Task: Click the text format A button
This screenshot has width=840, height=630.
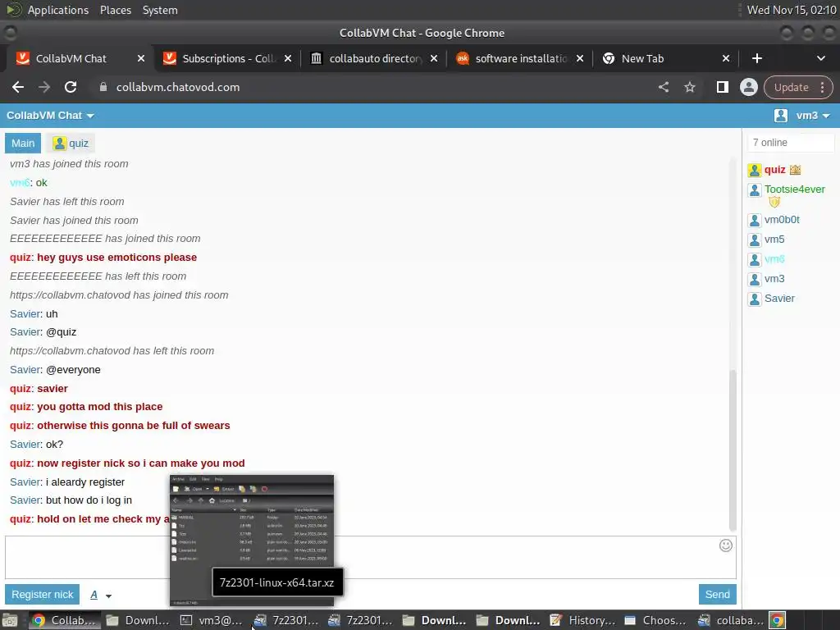Action: (x=94, y=595)
